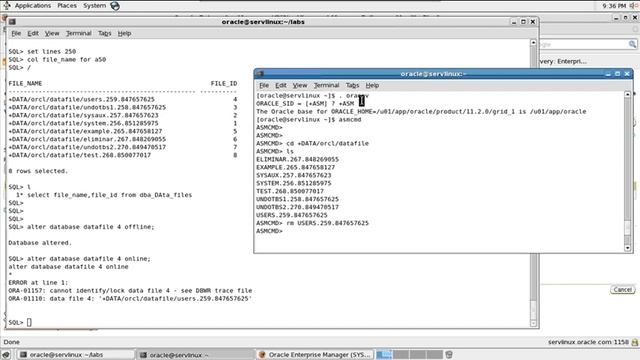The height and width of the screenshot is (360, 640).
Task: Open the Places menu in top panel
Action: coord(67,6)
